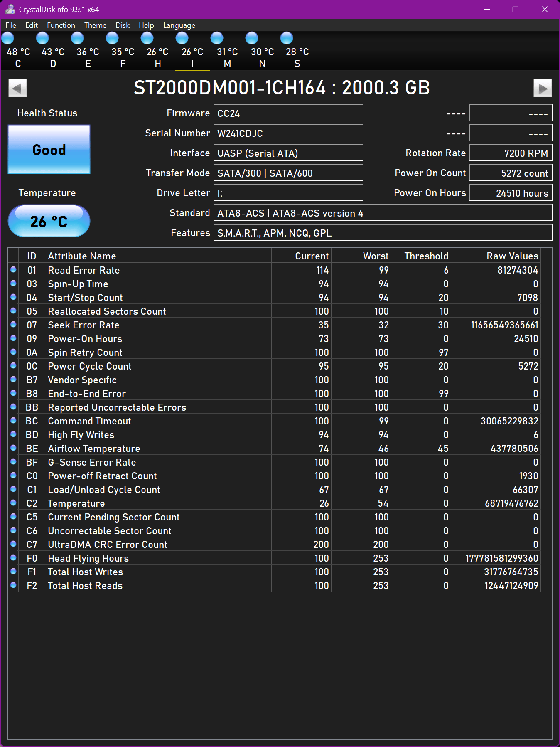The image size is (560, 747).
Task: Open the Edit menu
Action: (x=32, y=25)
